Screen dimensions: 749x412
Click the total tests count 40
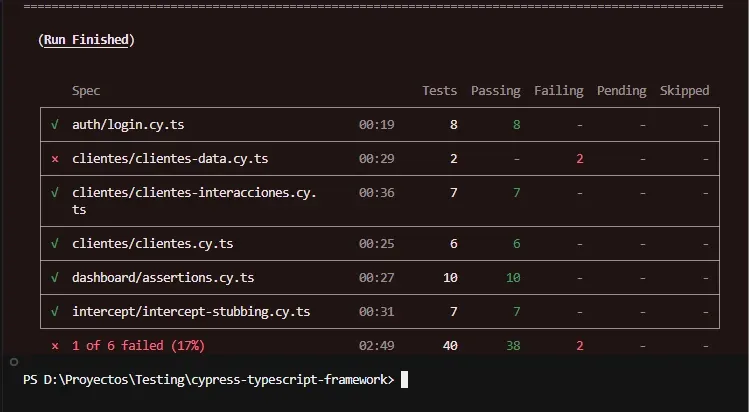[450, 346]
